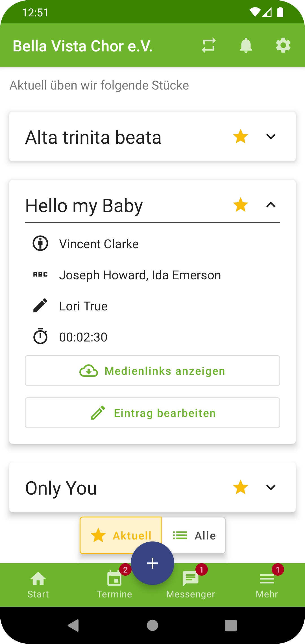Tap the pencil arranger icon beside Lori True
The width and height of the screenshot is (305, 644).
coord(40,305)
